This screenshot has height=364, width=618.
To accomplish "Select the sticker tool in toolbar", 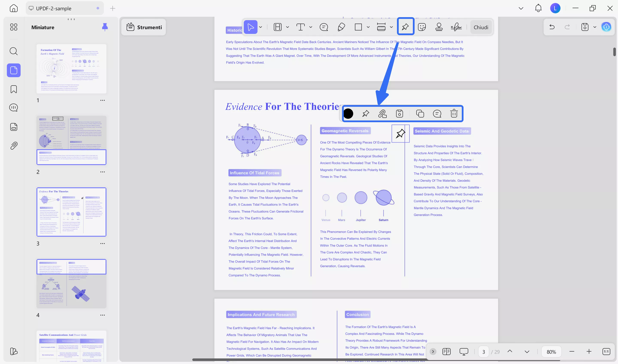I will [x=422, y=27].
